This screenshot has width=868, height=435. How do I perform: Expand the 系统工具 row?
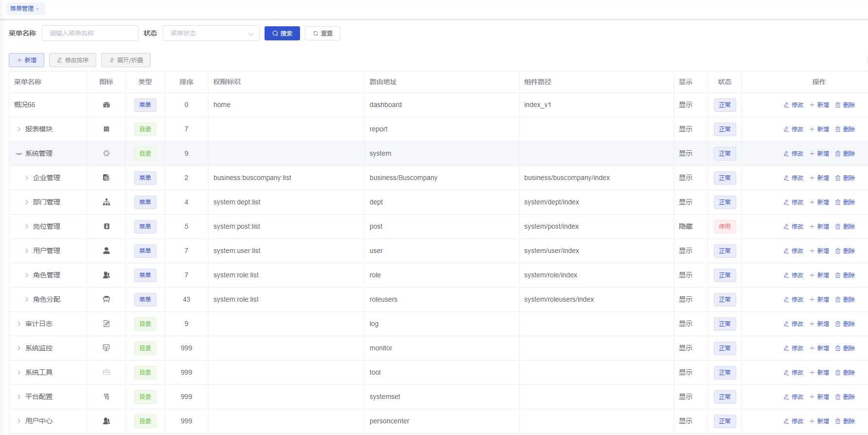(x=19, y=372)
